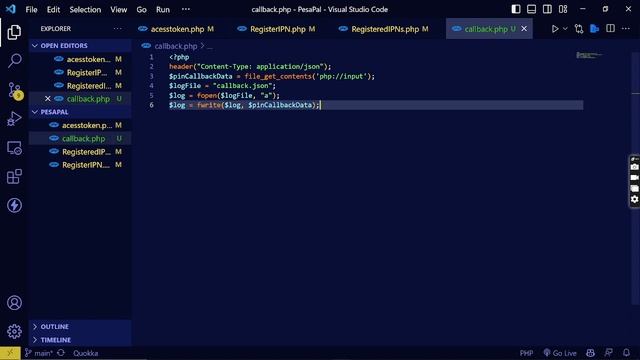Place cursor at end of line 6
Viewport: 640px width, 360px height.
320,105
